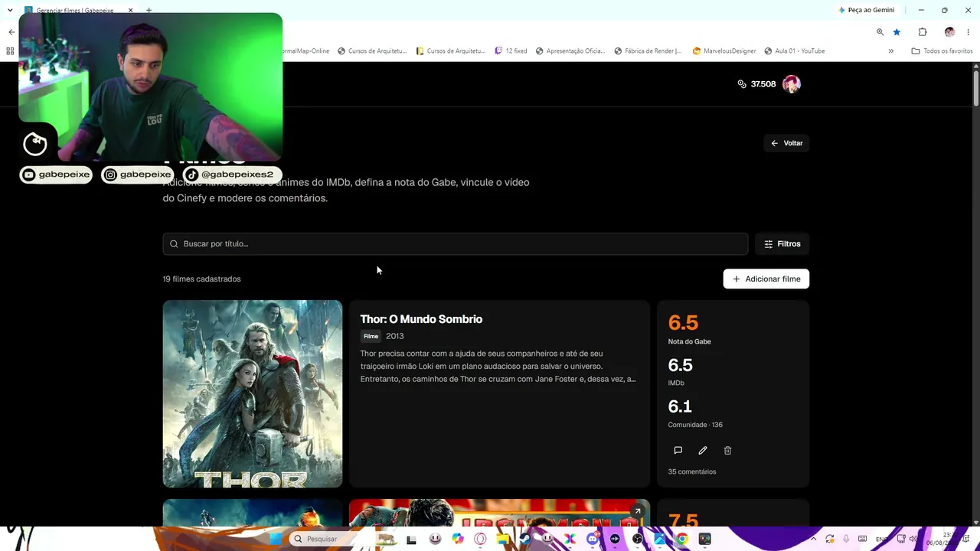Viewport: 980px width, 551px height.
Task: Open the Aula 01 - YouTube bookmark
Action: [795, 51]
